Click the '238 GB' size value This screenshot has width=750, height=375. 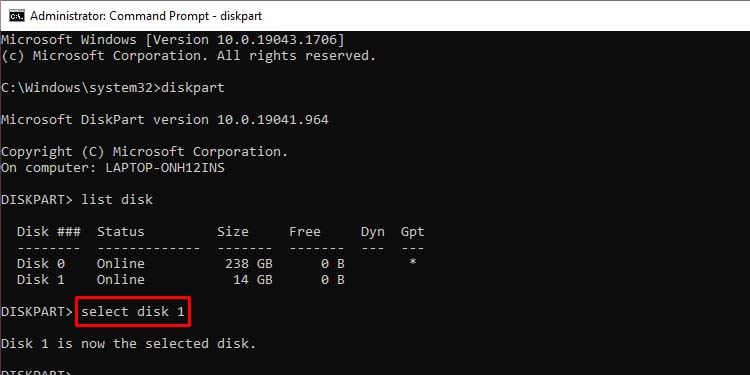tap(248, 264)
